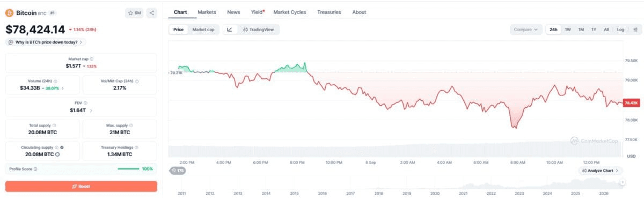Click the Profile Score 100% progress bar

tap(129, 169)
